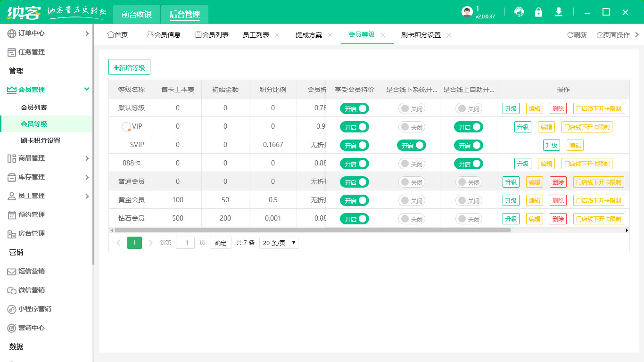Click the user avatar icon

pyautogui.click(x=467, y=12)
